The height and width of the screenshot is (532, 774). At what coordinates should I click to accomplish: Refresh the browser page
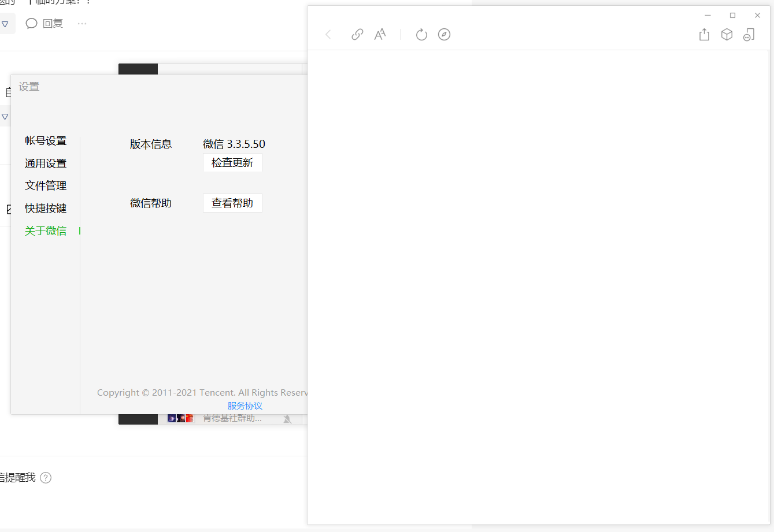coord(421,35)
